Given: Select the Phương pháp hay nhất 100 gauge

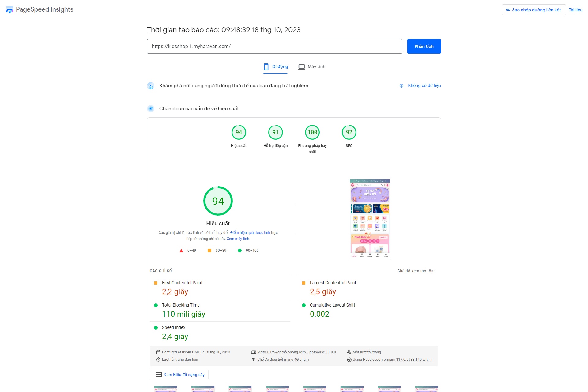Looking at the screenshot, I should [312, 133].
